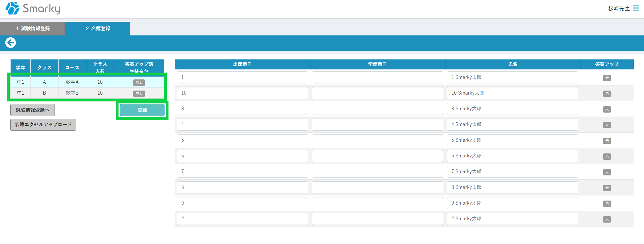Click the 未 badge for 2 Smarky太郎
Image resolution: width=644 pixels, height=244 pixels.
(607, 219)
